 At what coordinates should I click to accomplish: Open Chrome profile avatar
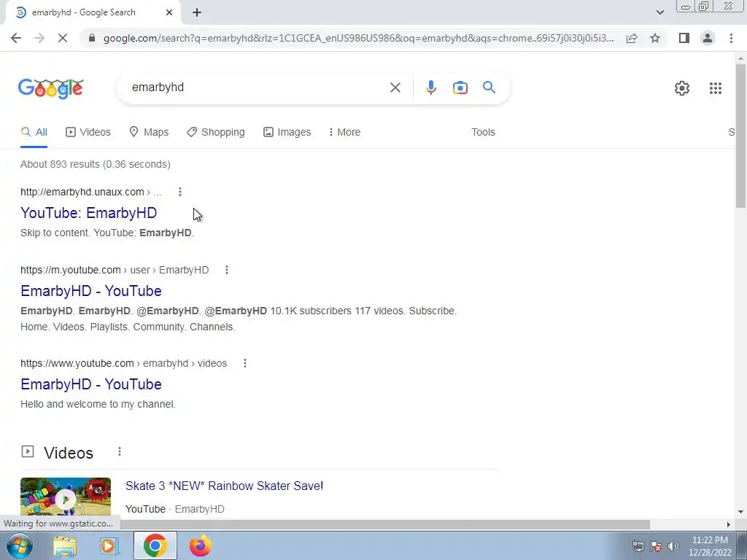click(708, 38)
